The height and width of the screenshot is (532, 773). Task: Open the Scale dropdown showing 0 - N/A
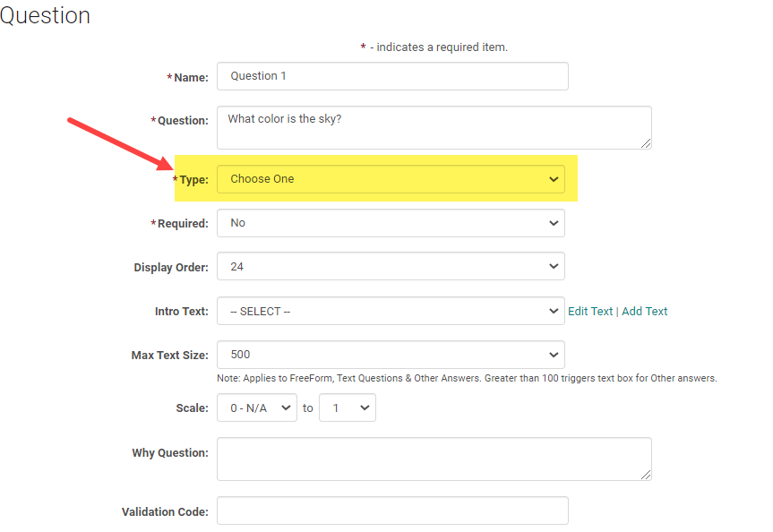coord(256,408)
